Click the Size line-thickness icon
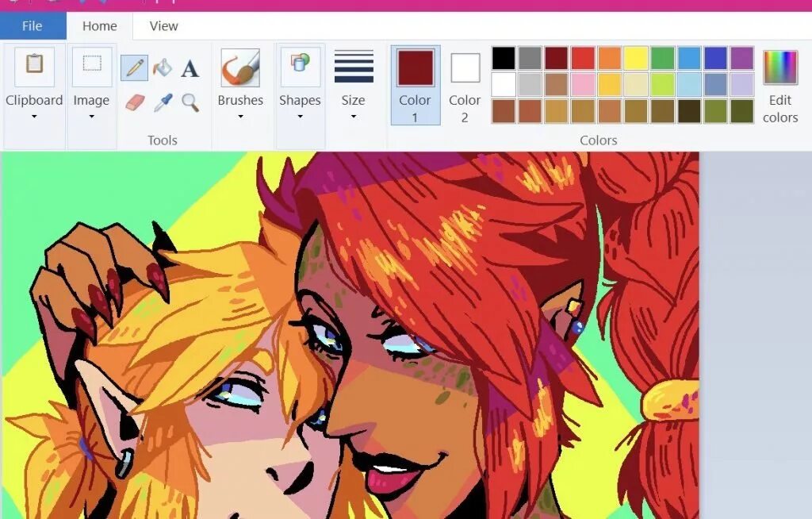This screenshot has height=519, width=812. click(354, 67)
